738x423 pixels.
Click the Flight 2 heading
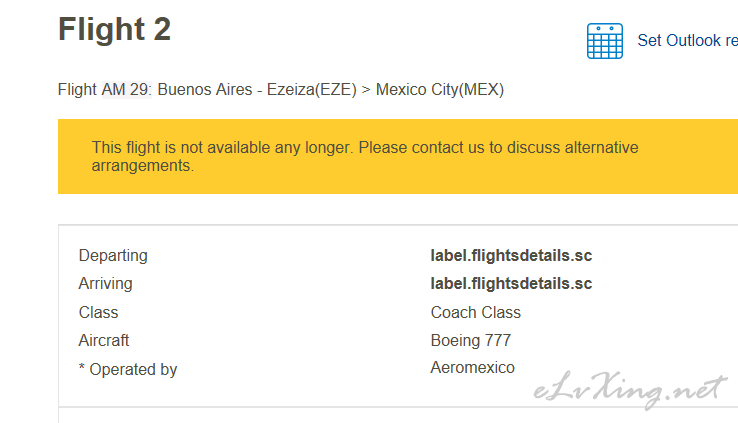(114, 29)
